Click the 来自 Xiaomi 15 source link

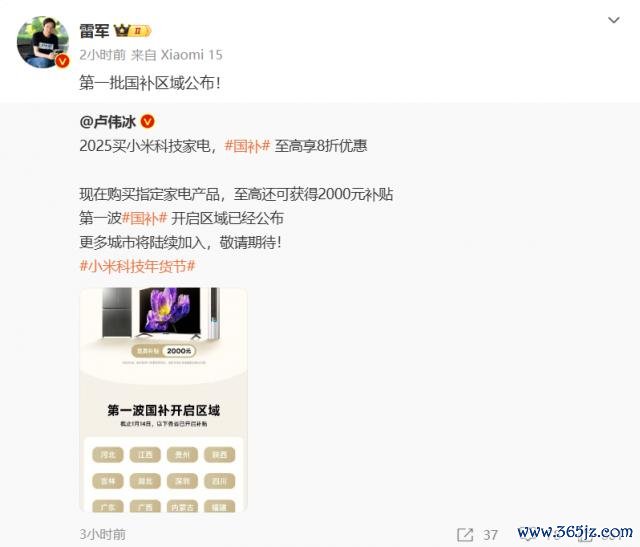click(x=177, y=55)
